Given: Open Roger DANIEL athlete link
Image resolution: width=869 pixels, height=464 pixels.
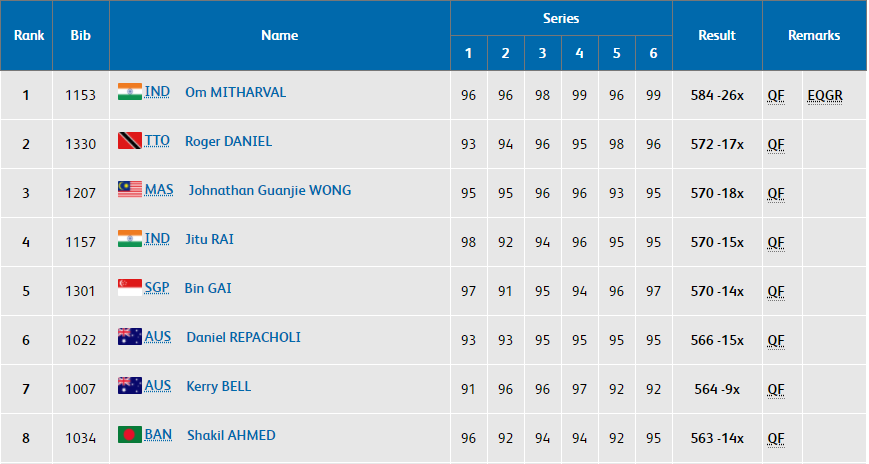Looking at the screenshot, I should click(228, 141).
